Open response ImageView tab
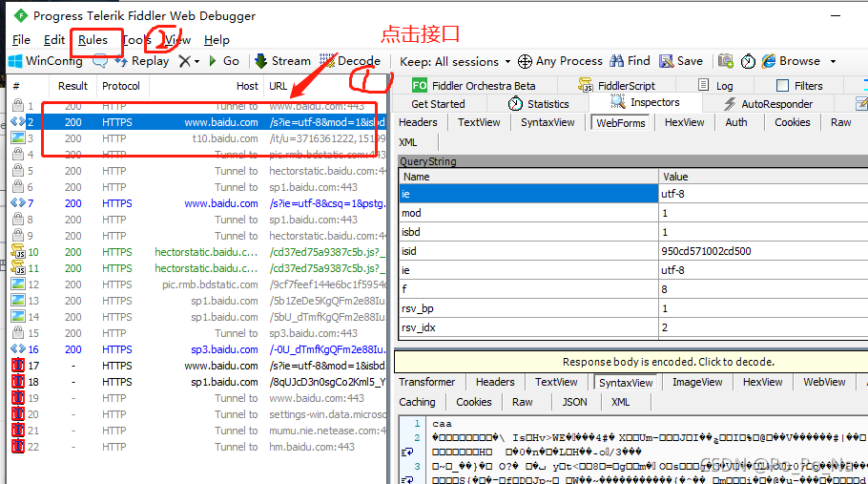The height and width of the screenshot is (484, 868). [697, 382]
